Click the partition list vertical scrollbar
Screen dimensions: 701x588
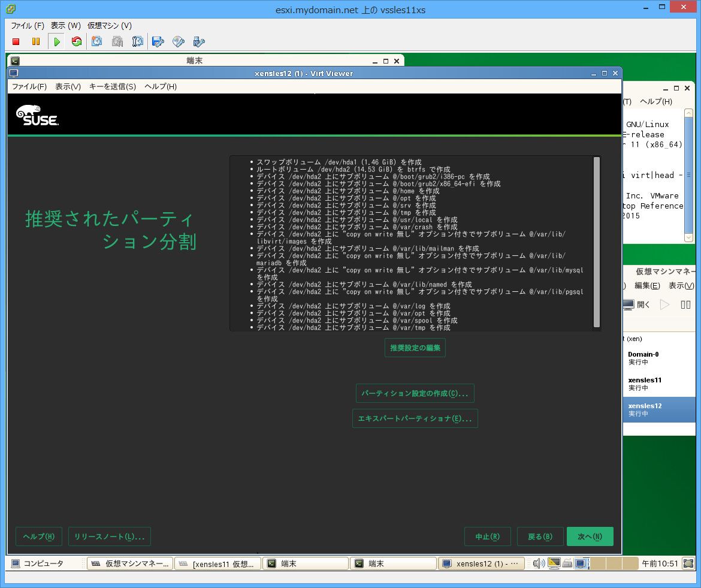[596, 242]
